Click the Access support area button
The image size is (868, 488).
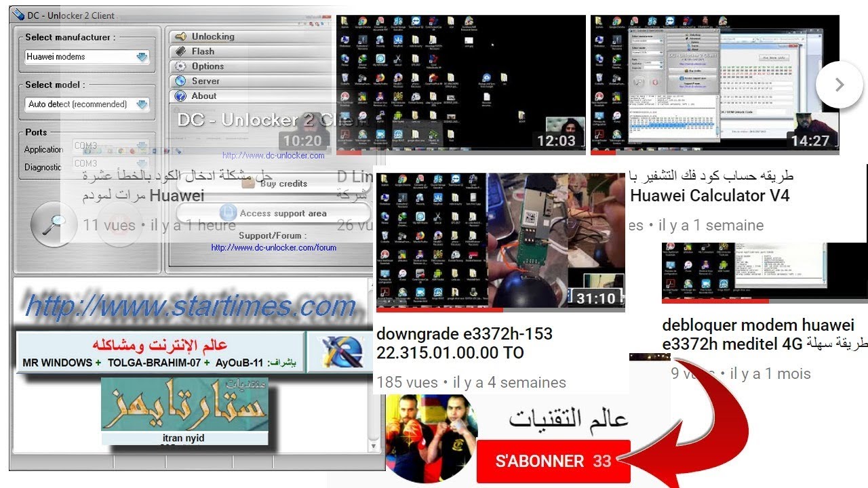(x=274, y=213)
